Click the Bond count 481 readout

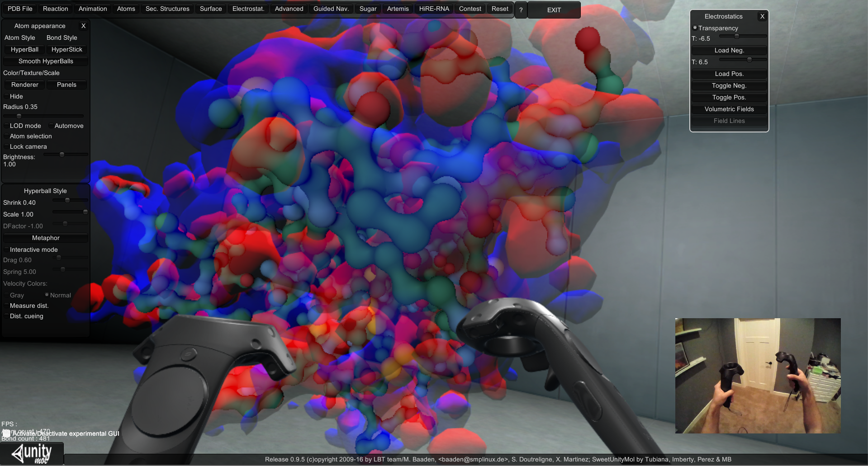[x=26, y=438]
